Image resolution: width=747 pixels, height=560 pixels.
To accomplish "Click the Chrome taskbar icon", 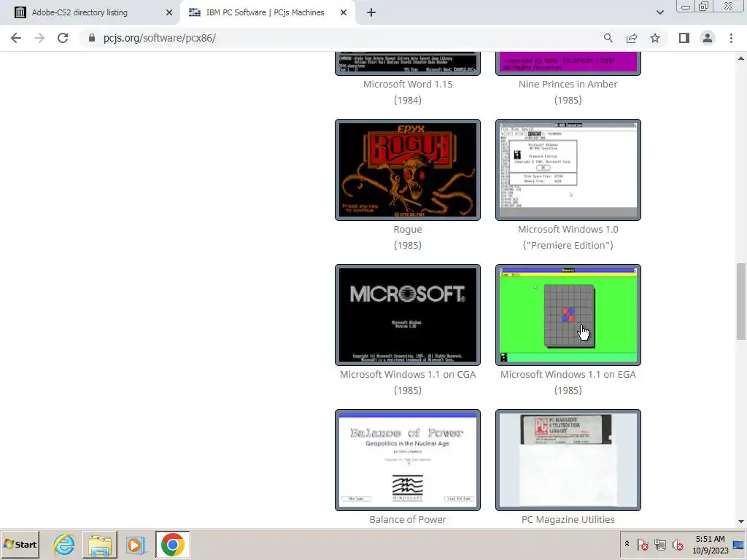I will tap(172, 544).
